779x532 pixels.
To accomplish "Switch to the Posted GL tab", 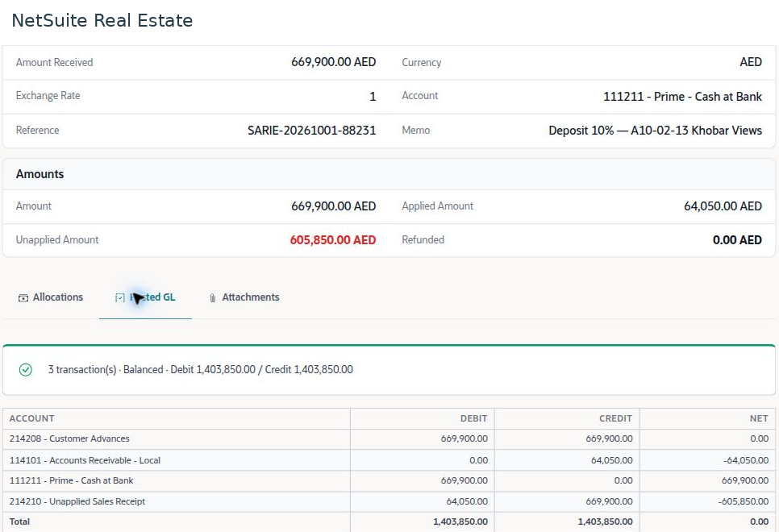I will pos(145,297).
